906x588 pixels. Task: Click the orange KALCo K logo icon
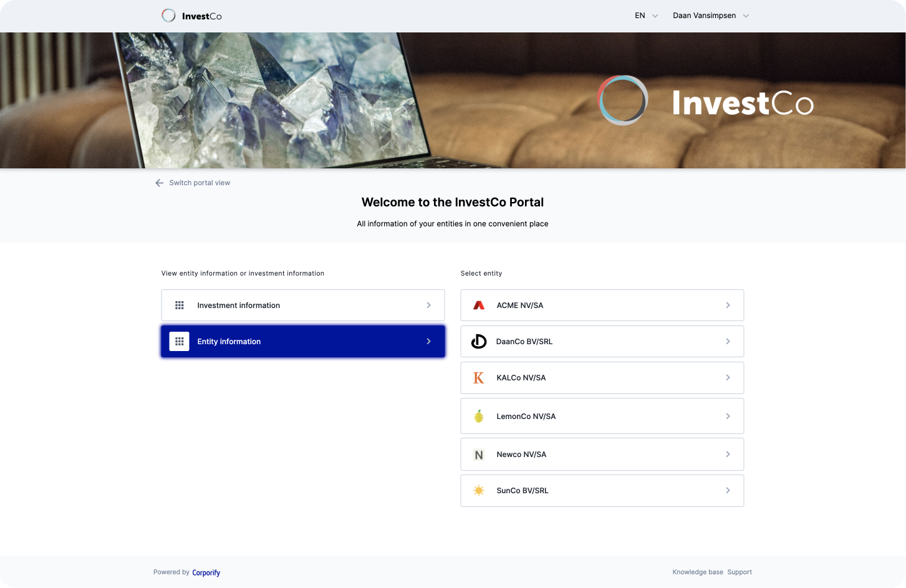coord(479,378)
